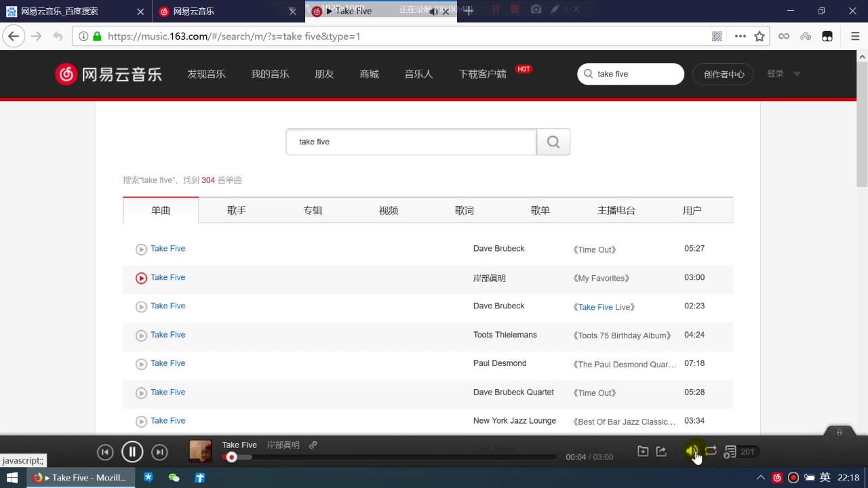868x488 pixels.
Task: Open artist 岸部眞明 in results list
Action: pos(490,278)
